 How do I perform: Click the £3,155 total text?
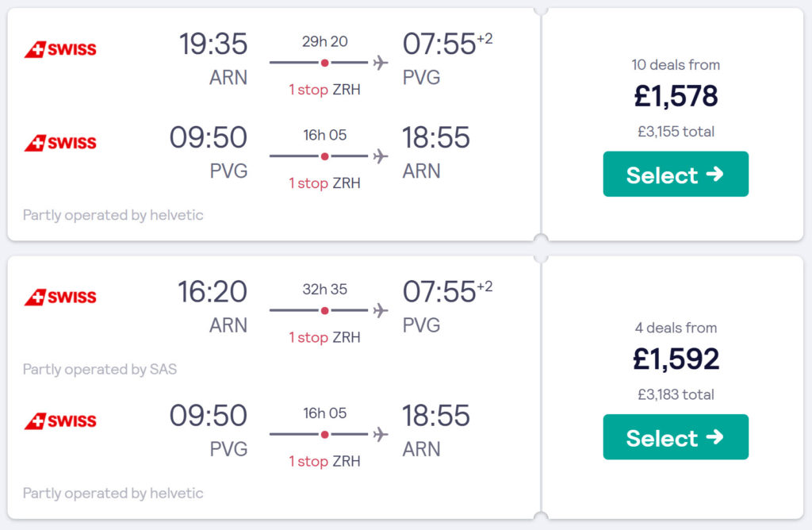(x=676, y=132)
